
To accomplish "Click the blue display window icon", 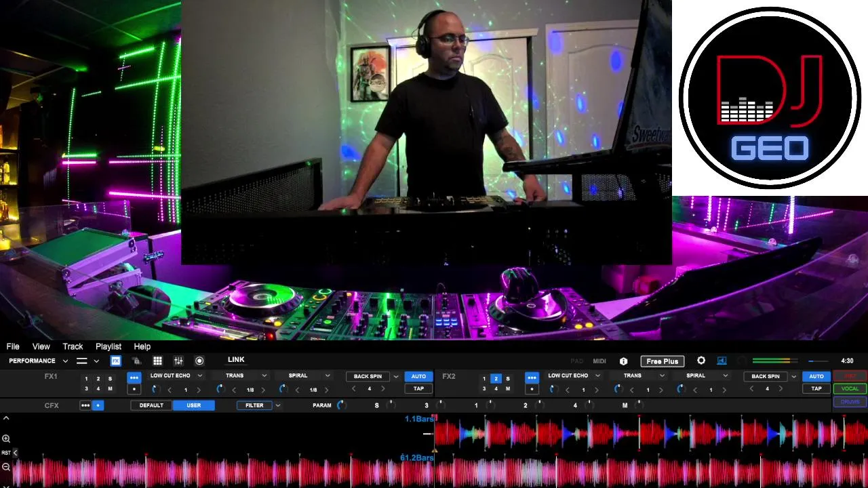I will tap(722, 361).
